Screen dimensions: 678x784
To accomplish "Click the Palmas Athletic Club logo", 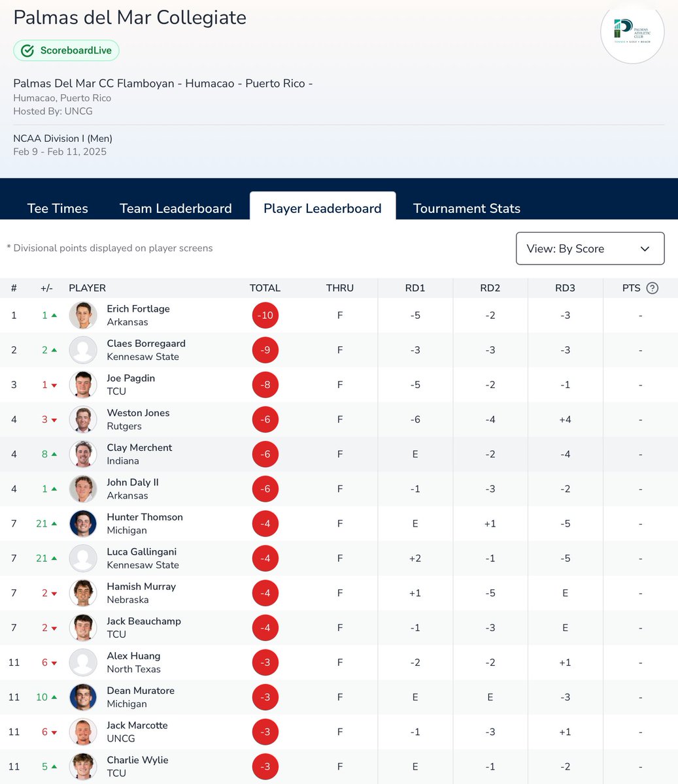I will pyautogui.click(x=632, y=31).
